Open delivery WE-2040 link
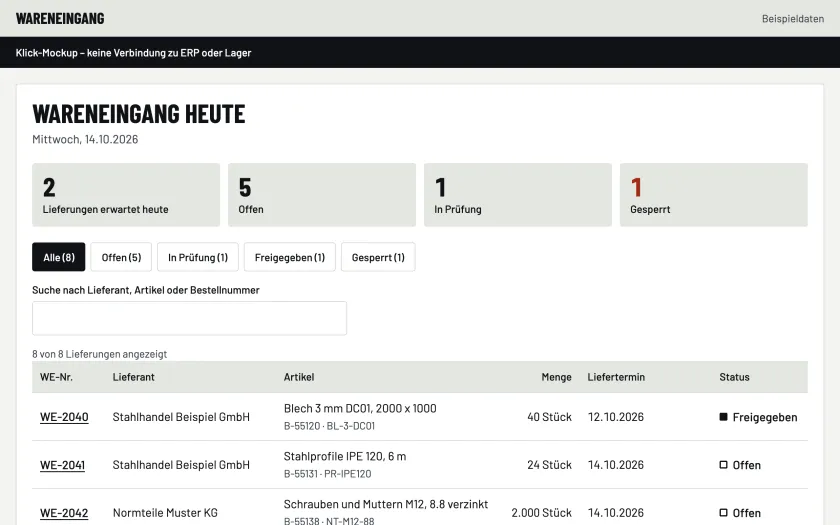This screenshot has height=525, width=840. (64, 417)
